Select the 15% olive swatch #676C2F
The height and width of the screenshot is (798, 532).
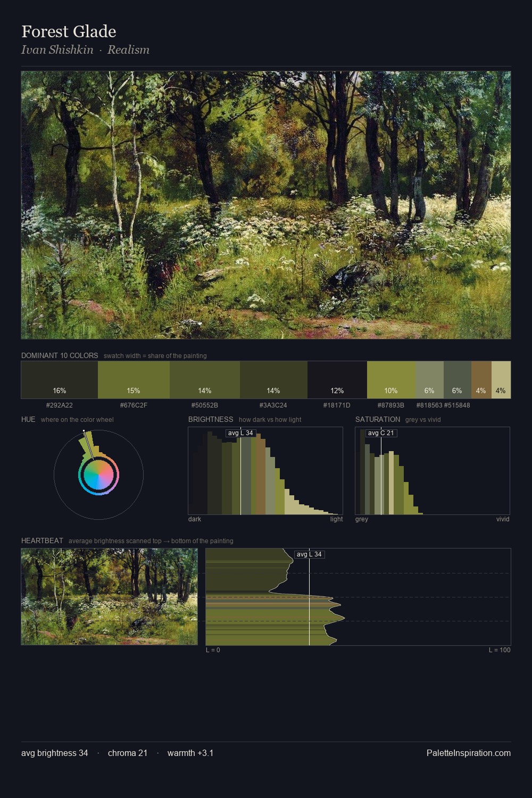click(134, 380)
